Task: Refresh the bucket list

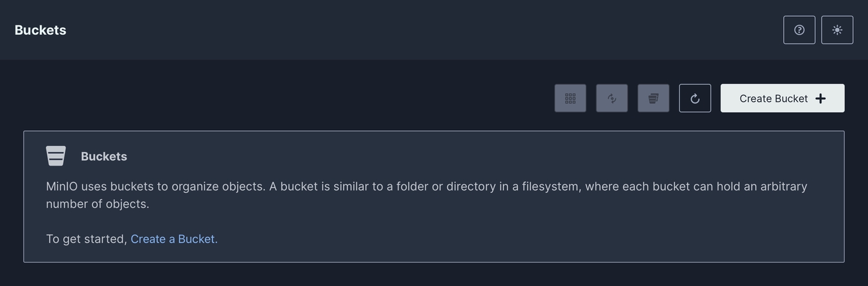Action: (x=695, y=98)
